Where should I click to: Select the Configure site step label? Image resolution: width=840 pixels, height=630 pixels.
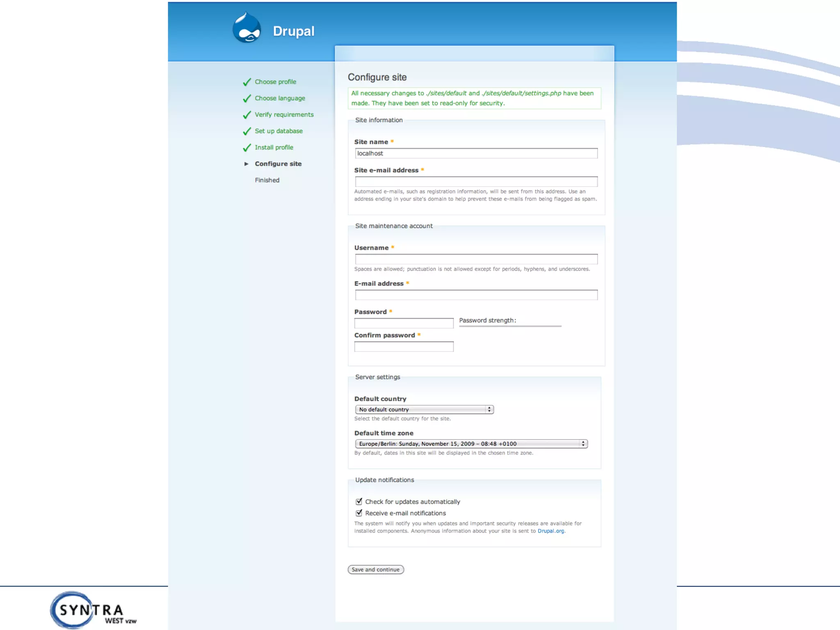(x=278, y=164)
